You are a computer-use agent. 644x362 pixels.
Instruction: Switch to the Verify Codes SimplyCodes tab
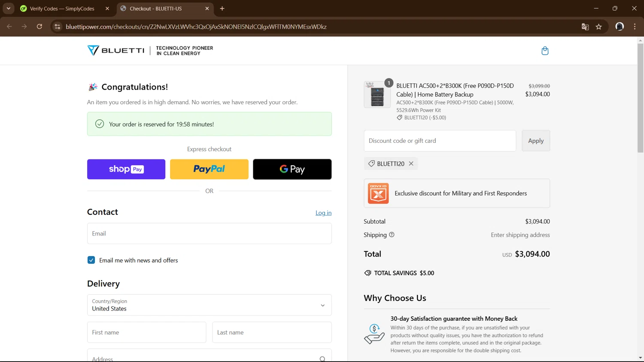62,9
